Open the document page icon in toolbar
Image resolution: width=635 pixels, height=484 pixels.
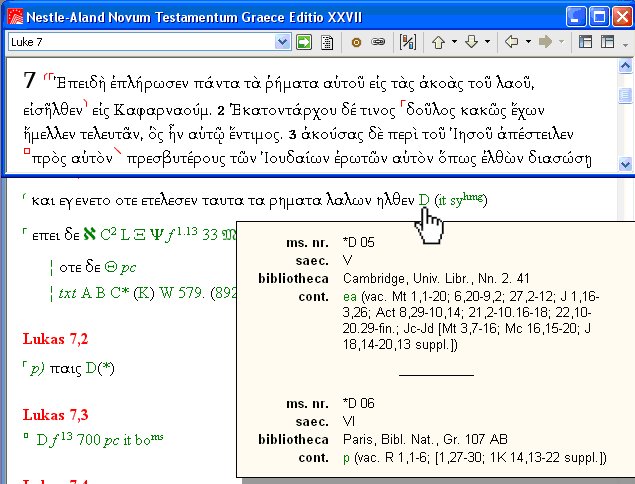[327, 42]
